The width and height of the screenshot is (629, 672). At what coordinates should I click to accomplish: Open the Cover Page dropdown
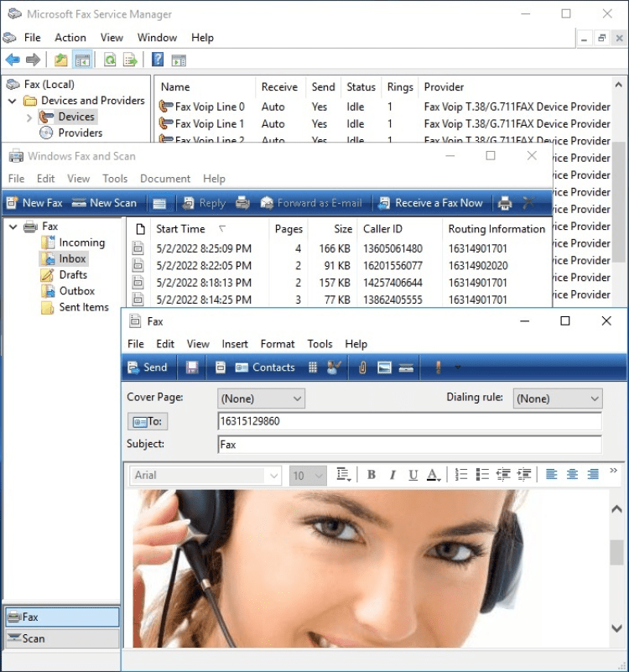261,399
